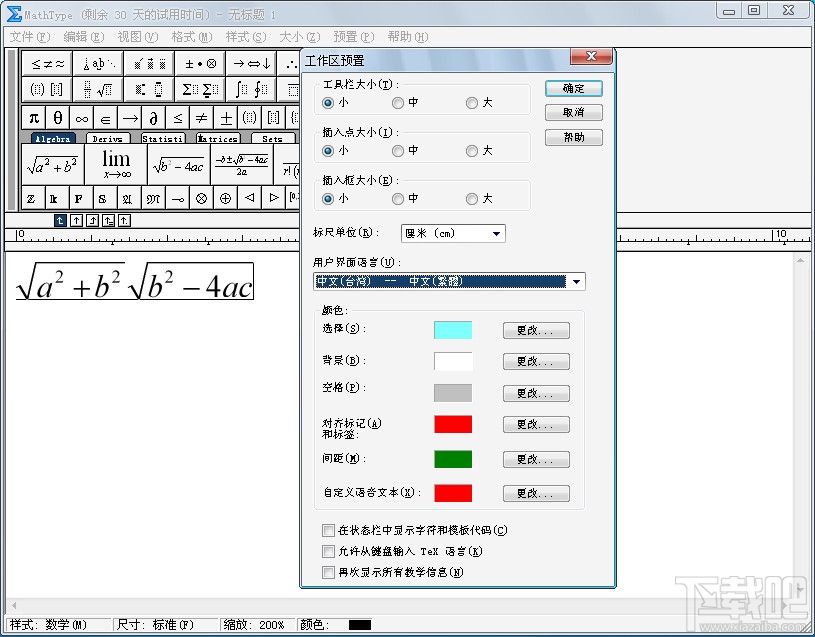Enable TeX language keyboard input
Screen dimensions: 815x637
point(328,550)
